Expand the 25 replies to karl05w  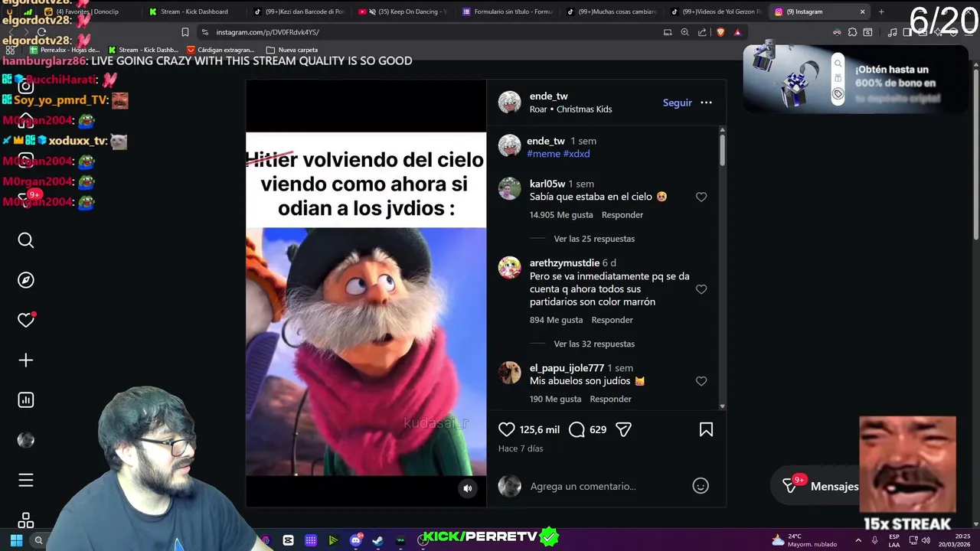[594, 239]
